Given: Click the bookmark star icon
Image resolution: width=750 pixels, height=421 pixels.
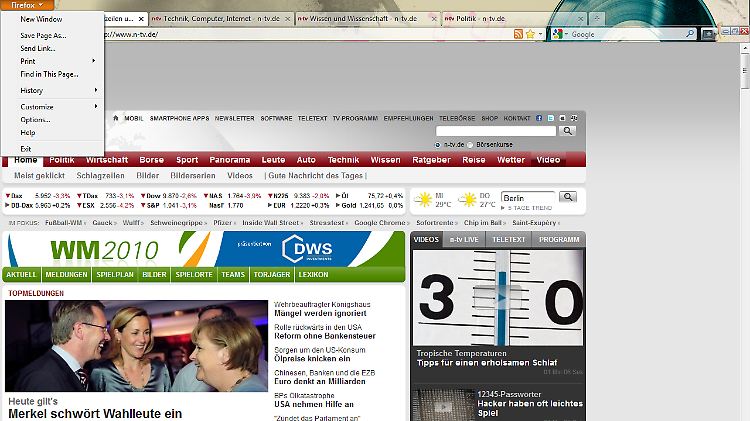Looking at the screenshot, I should [530, 34].
